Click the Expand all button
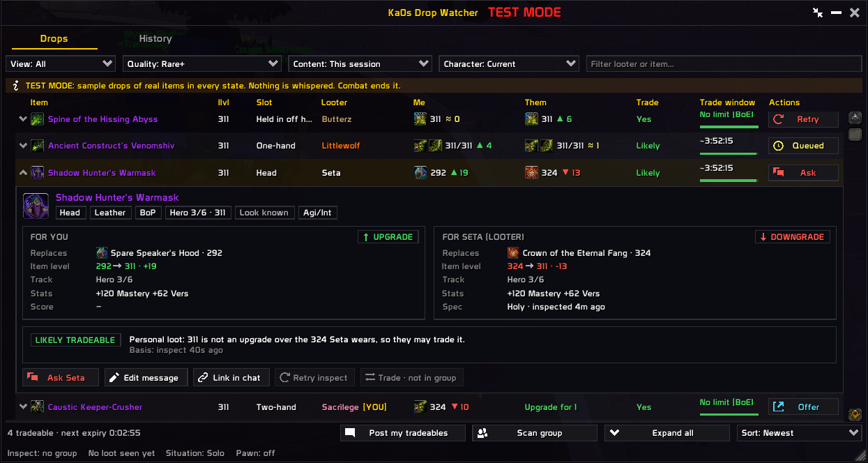This screenshot has width=868, height=463. tap(667, 433)
